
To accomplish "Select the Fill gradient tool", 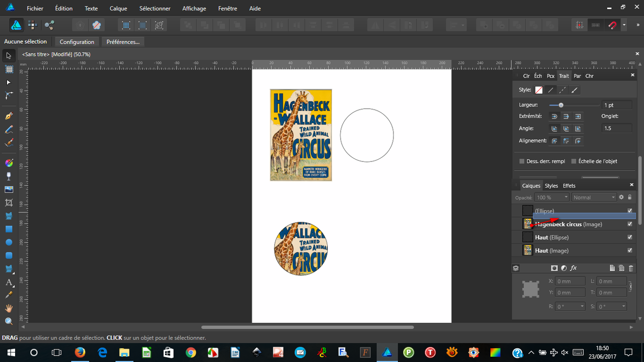I will (x=9, y=163).
